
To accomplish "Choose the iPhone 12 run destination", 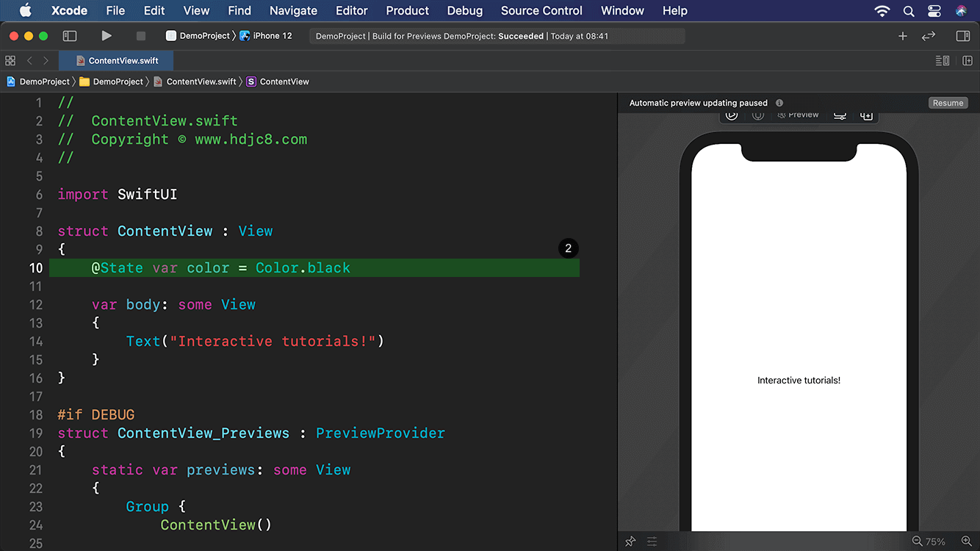I will pyautogui.click(x=266, y=35).
